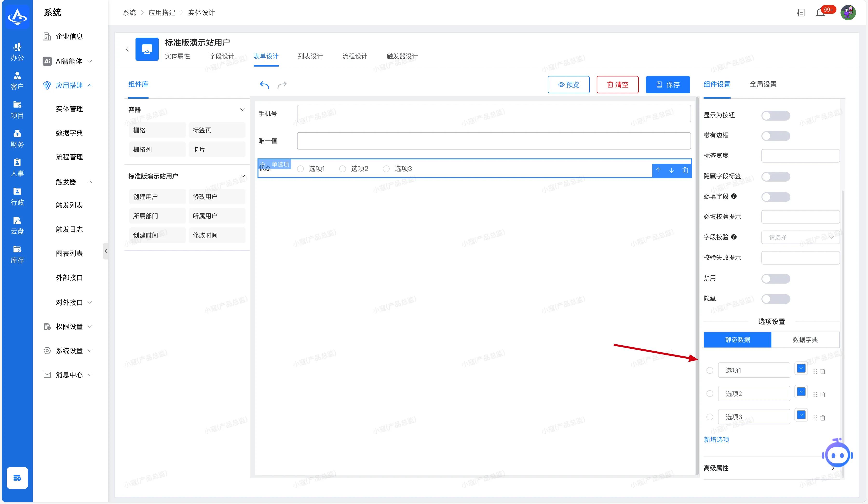Switch to 字段设计 tab
868x504 pixels.
[222, 56]
